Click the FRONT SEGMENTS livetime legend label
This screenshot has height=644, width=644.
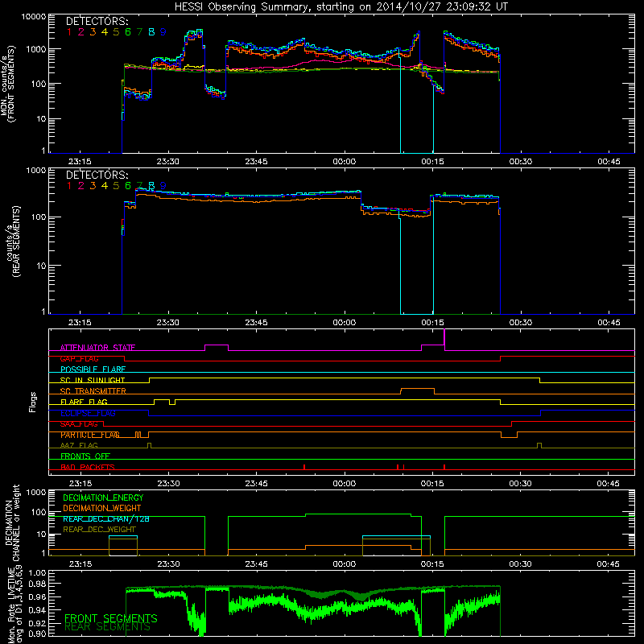pyautogui.click(x=111, y=617)
